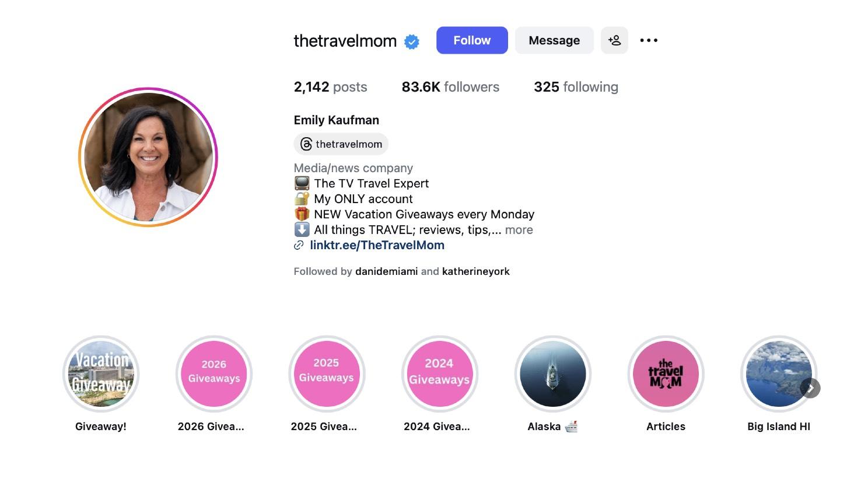Open katherineyork's profile
Viewport: 868px width, 478px height.
click(x=476, y=271)
